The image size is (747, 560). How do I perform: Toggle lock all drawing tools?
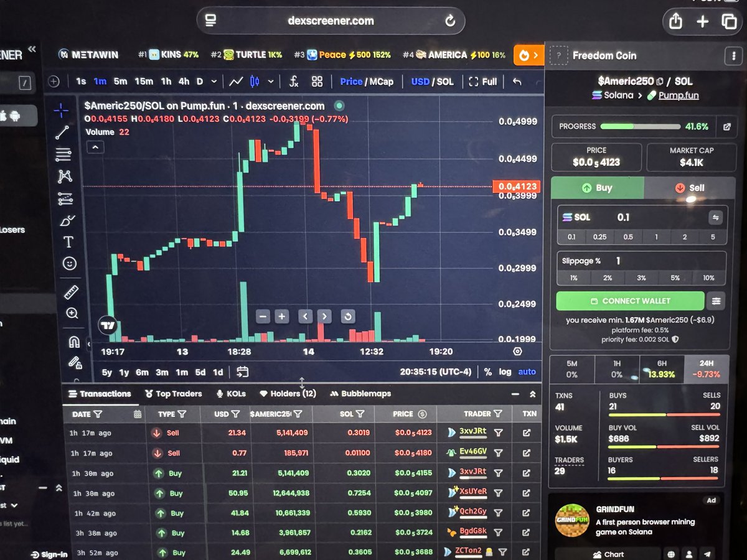click(75, 362)
